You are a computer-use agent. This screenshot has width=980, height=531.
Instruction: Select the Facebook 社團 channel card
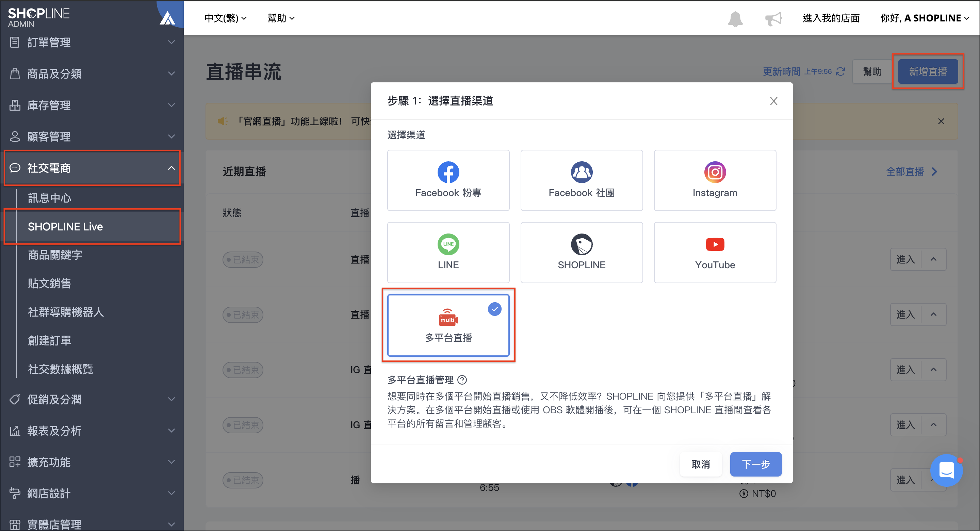point(581,180)
